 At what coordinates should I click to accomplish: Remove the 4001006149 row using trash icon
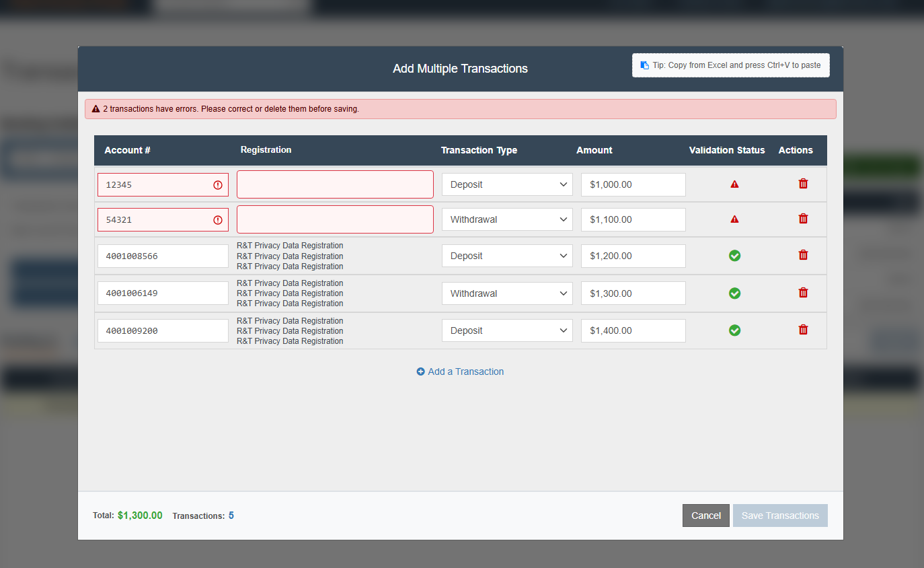pyautogui.click(x=803, y=293)
